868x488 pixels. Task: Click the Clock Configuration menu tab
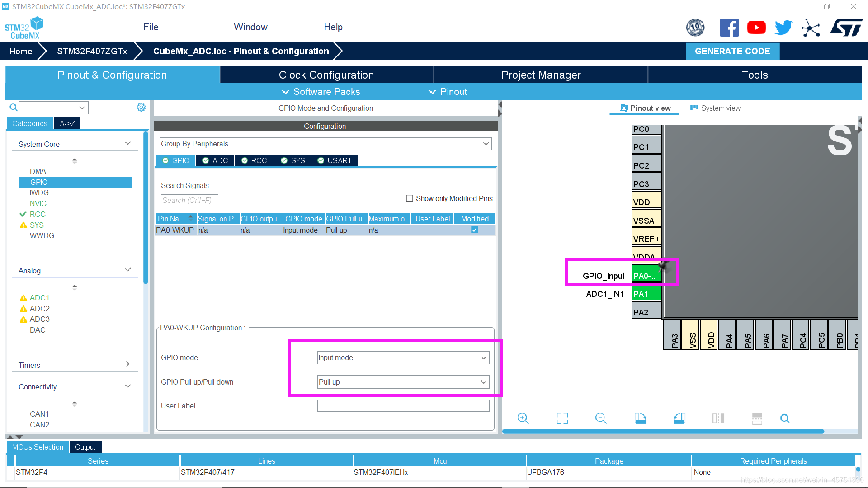(x=326, y=75)
